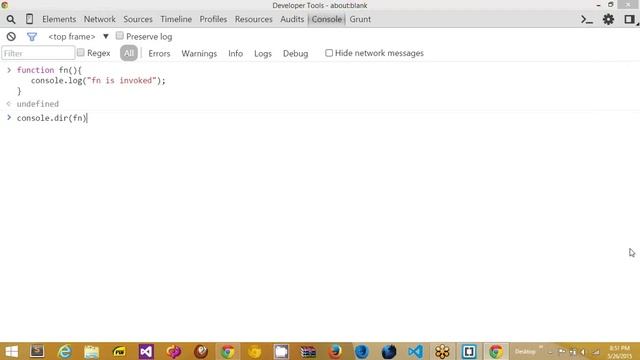This screenshot has width=640, height=360.
Task: Click the Desktop toolbar label on taskbar
Action: [x=525, y=351]
